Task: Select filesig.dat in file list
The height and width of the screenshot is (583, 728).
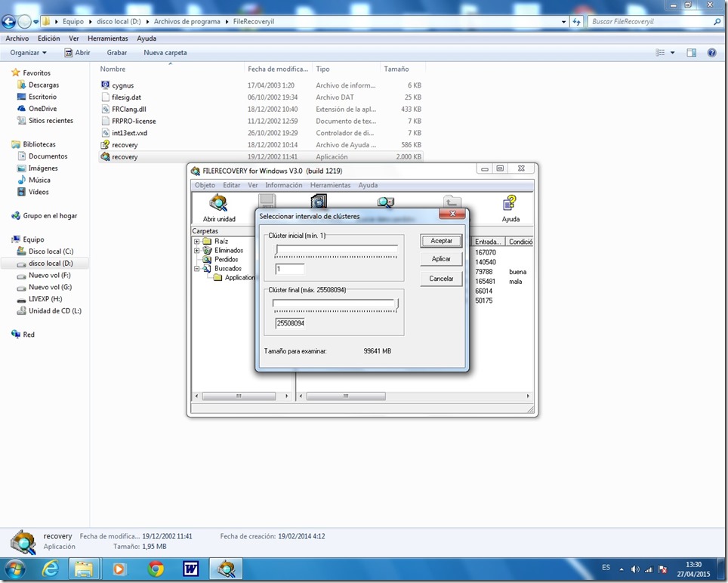Action: tap(126, 97)
